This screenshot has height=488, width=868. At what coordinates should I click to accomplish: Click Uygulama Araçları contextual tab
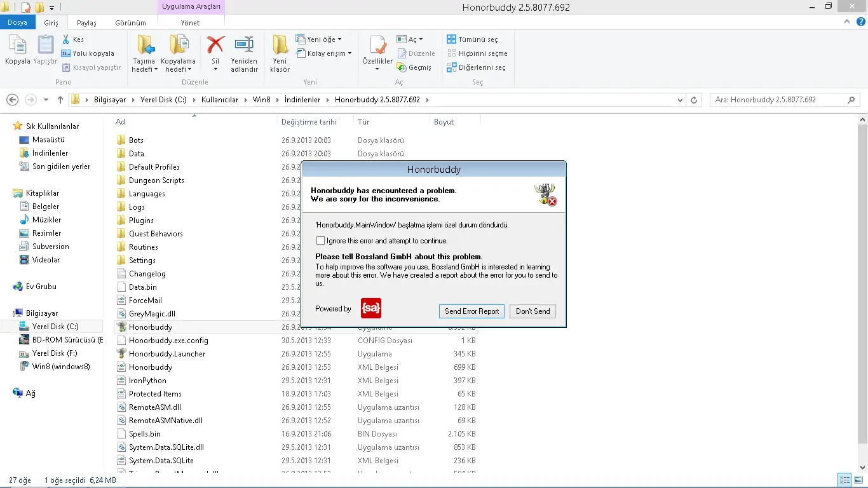191,6
